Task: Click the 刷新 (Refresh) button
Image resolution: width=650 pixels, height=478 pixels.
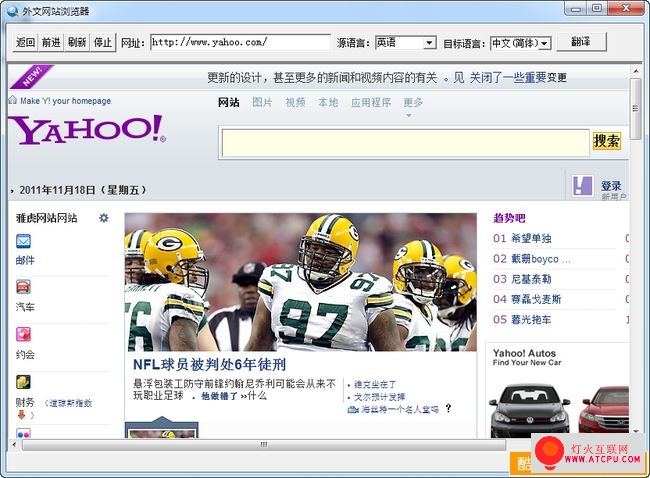Action: point(77,43)
